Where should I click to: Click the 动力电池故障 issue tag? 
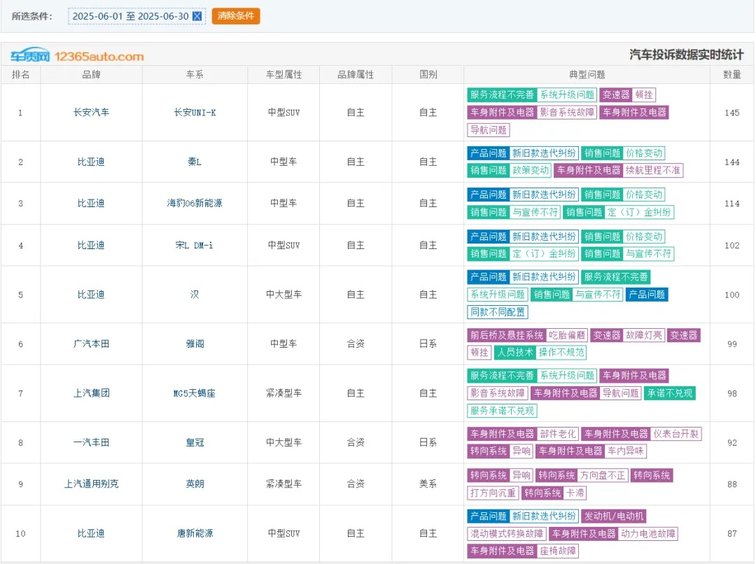click(648, 534)
